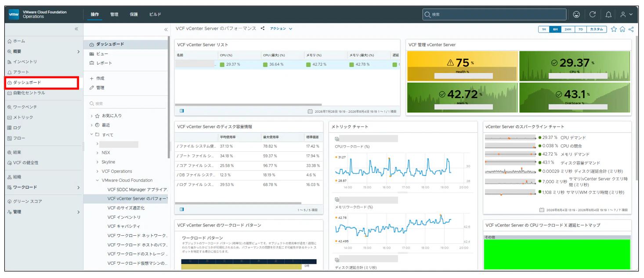The width and height of the screenshot is (644, 278).
Task: Collapse the main left navigation panel
Action: (x=76, y=29)
